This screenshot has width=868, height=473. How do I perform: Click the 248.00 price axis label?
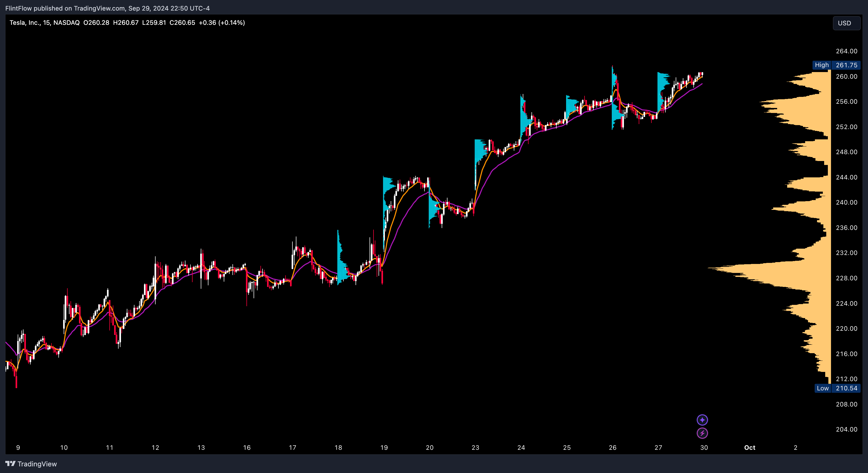(846, 152)
